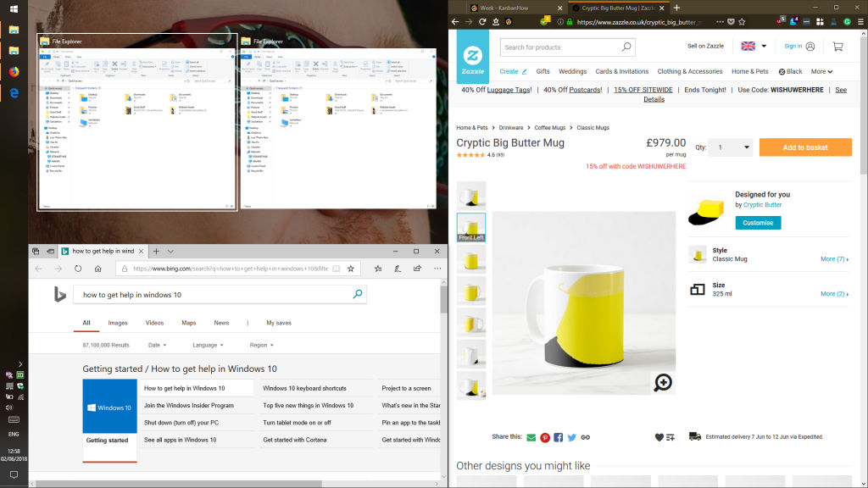Save the Zazzle page to Pocket

coord(731,22)
